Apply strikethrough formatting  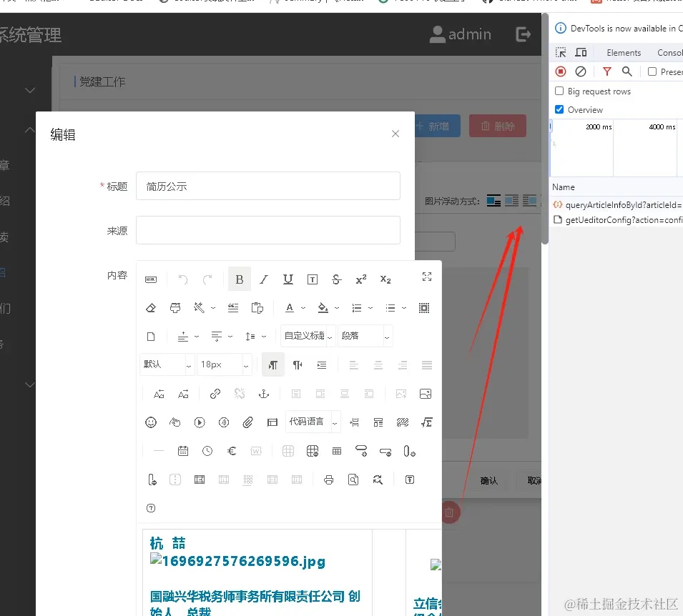point(336,279)
